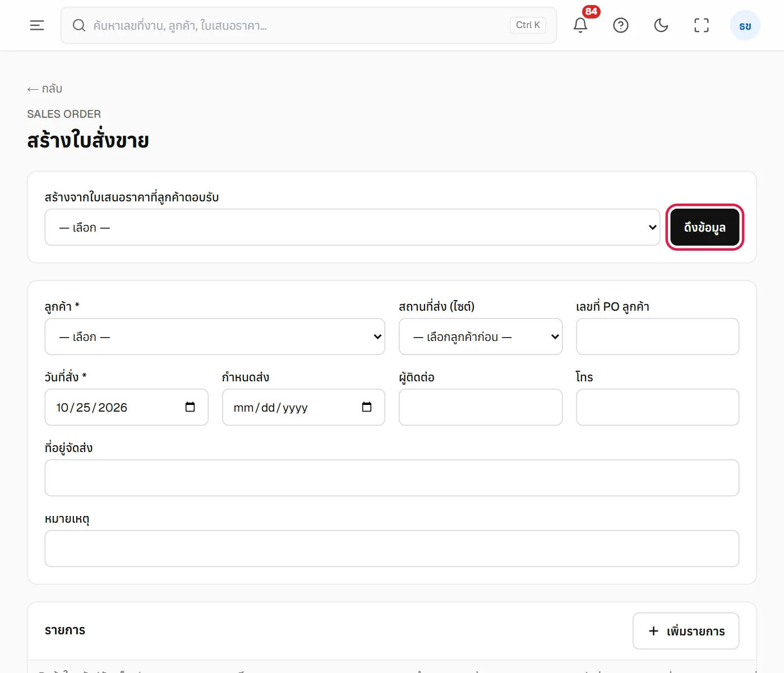Toggle dark mode moon icon

(x=661, y=25)
